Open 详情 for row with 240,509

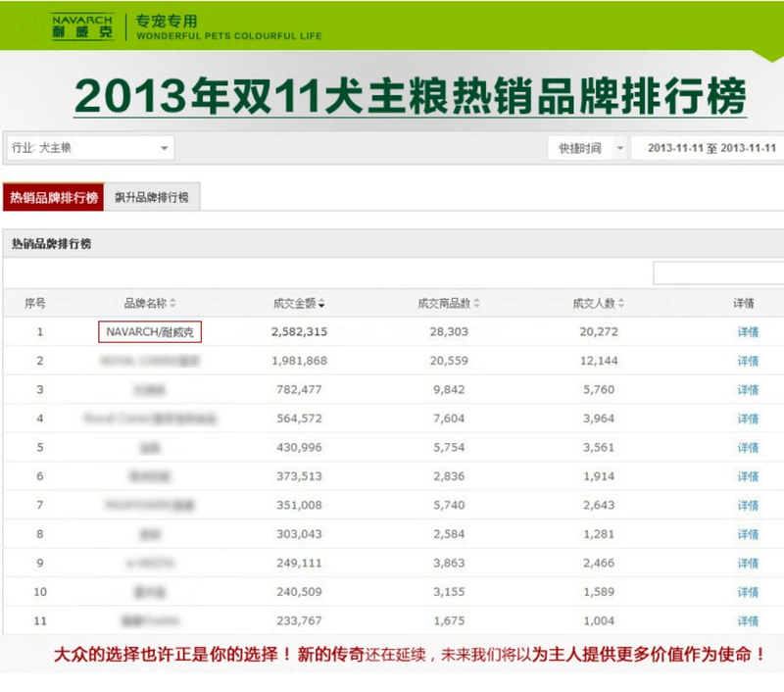(748, 592)
